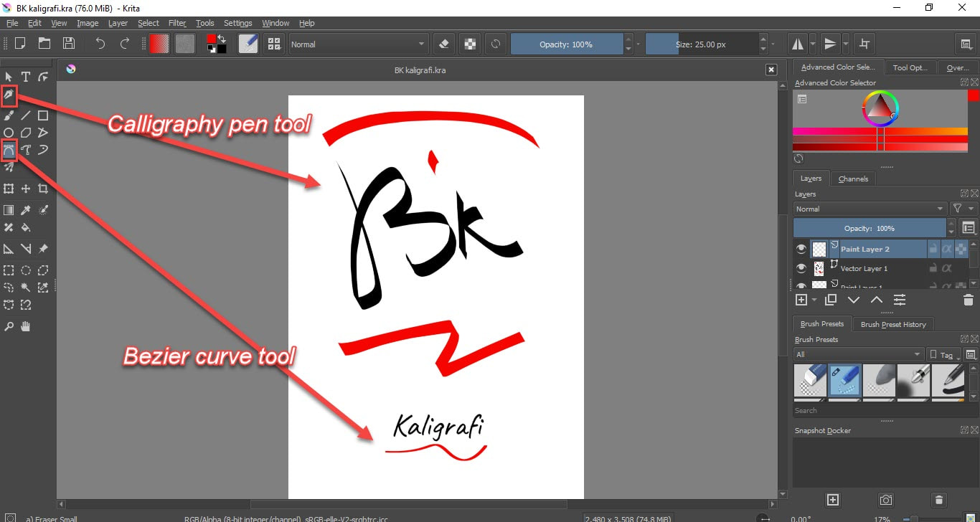The width and height of the screenshot is (980, 522).
Task: Select the Pan hand tool
Action: (26, 326)
